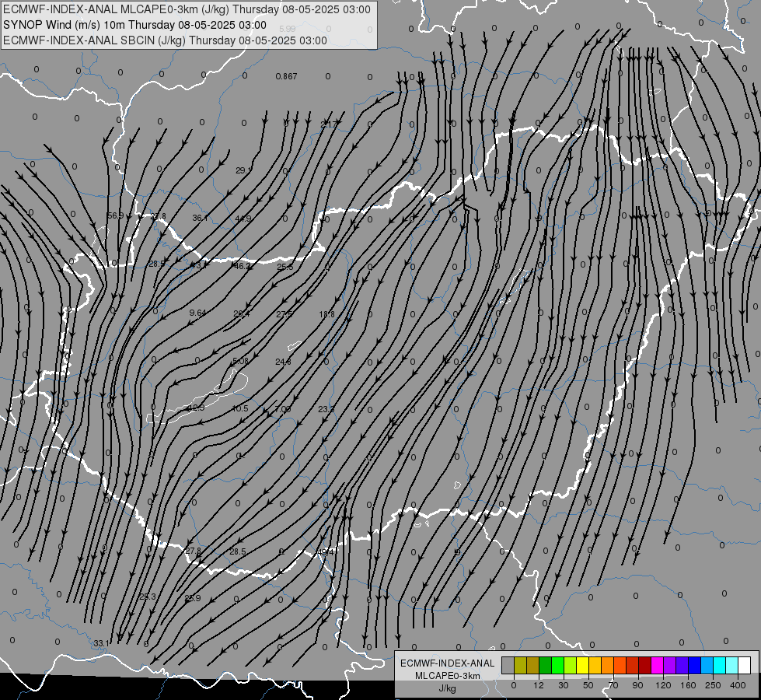Click legend label ECMWF-INDEX-ANAL
Image resolution: width=761 pixels, height=700 pixels.
[x=448, y=663]
